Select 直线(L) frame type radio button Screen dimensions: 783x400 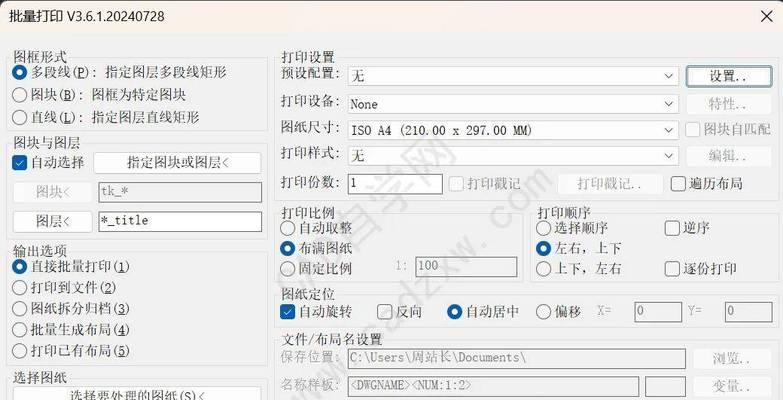pyautogui.click(x=19, y=117)
